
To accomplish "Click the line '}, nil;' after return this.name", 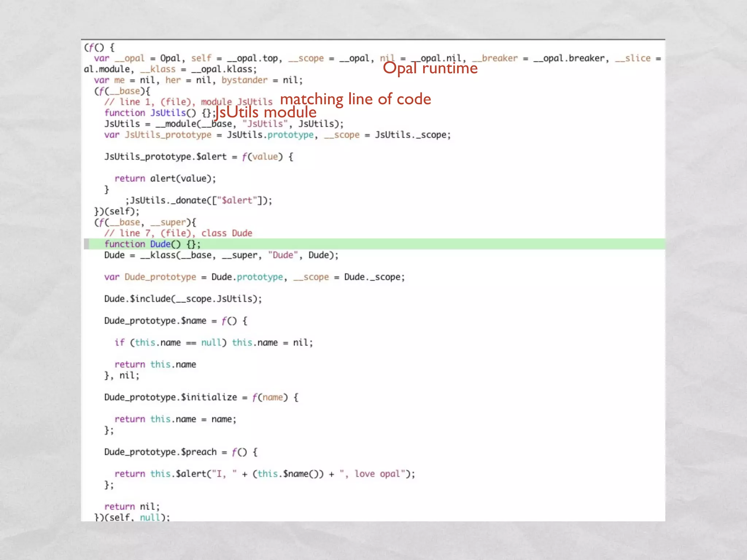I will [122, 375].
